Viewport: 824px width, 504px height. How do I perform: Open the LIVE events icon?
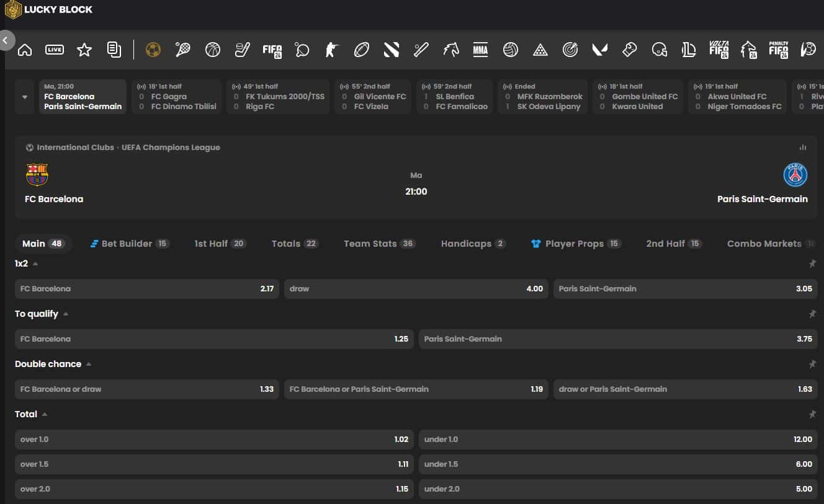coord(55,50)
